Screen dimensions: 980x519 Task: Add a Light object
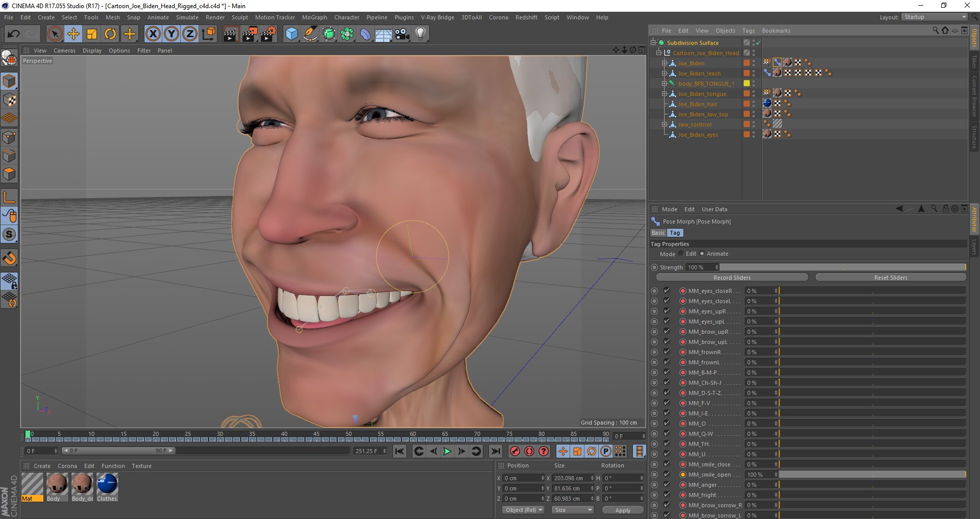point(421,34)
